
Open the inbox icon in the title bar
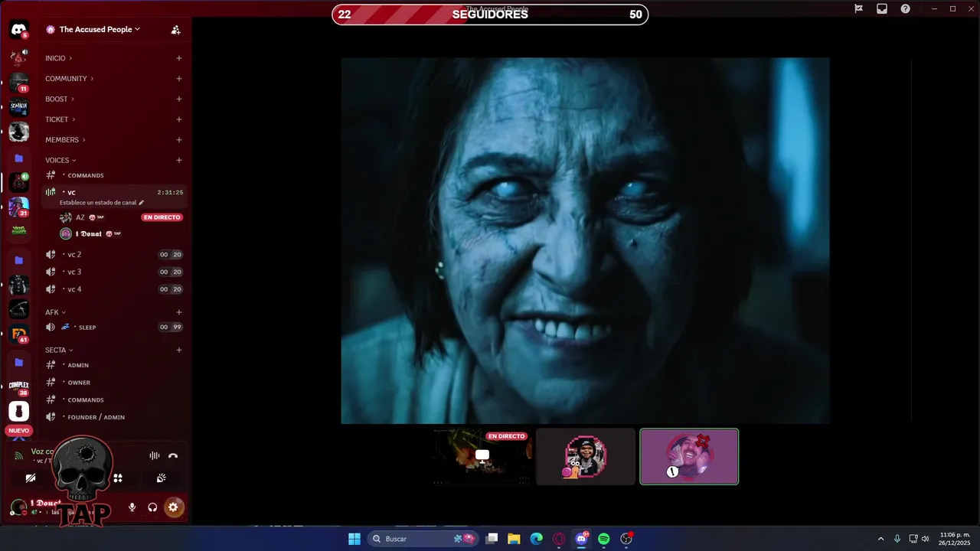point(882,8)
